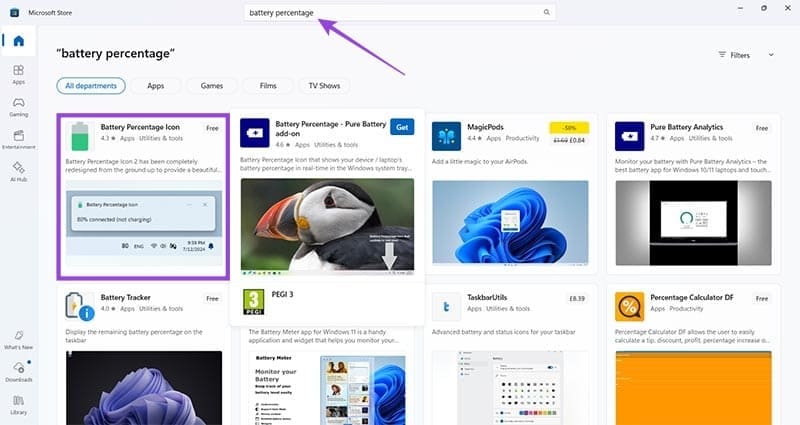Viewport: 800px width, 425px height.
Task: Click the TaskbarUtils app icon
Action: pos(446,307)
